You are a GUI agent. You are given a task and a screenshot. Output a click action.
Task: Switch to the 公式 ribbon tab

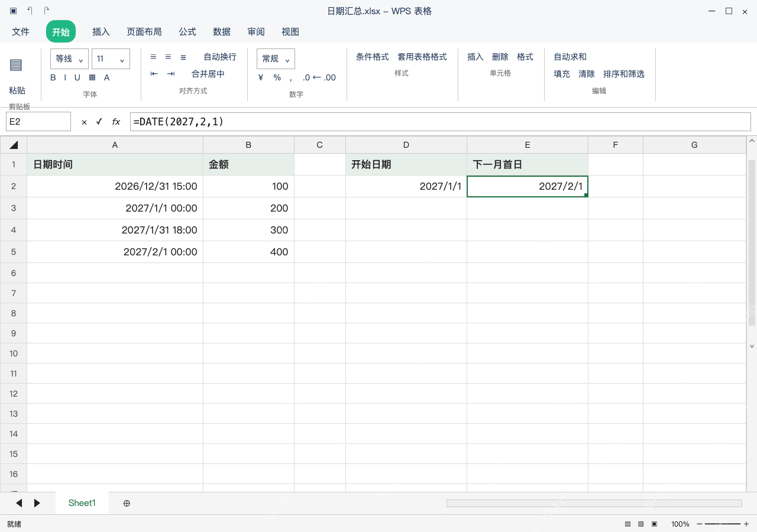click(x=187, y=31)
